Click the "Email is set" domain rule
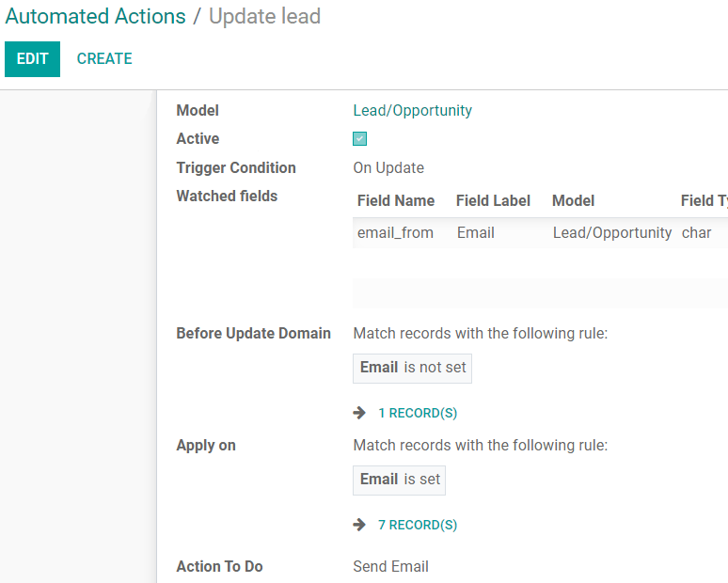The image size is (728, 583). 399,480
